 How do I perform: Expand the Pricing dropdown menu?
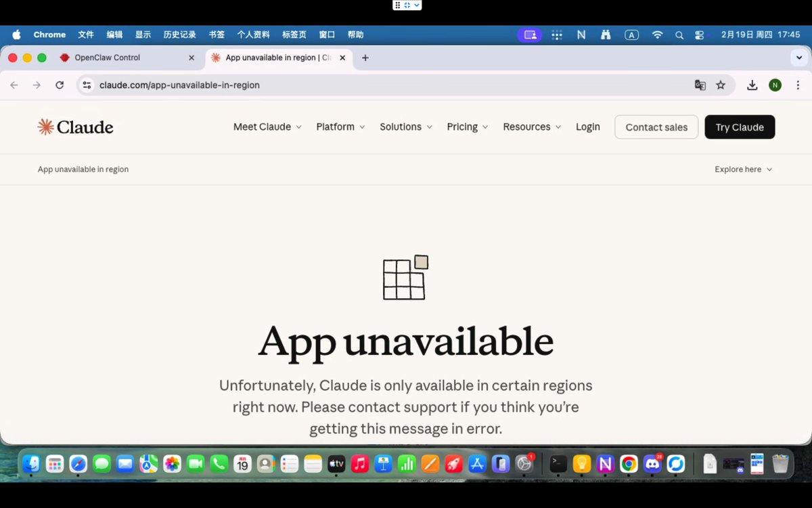click(x=468, y=127)
